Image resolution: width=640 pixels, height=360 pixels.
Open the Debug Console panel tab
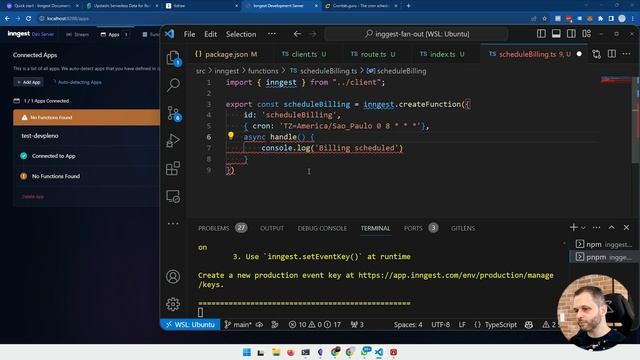[322, 228]
